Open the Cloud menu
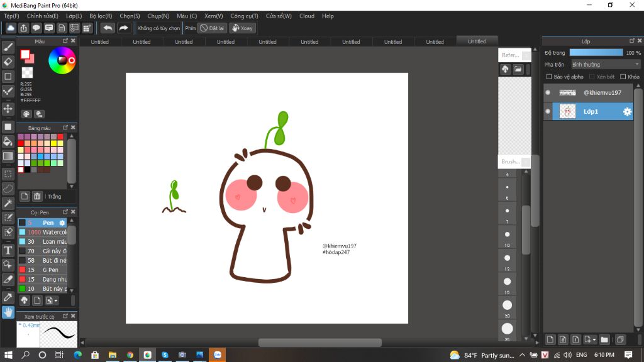 tap(307, 16)
